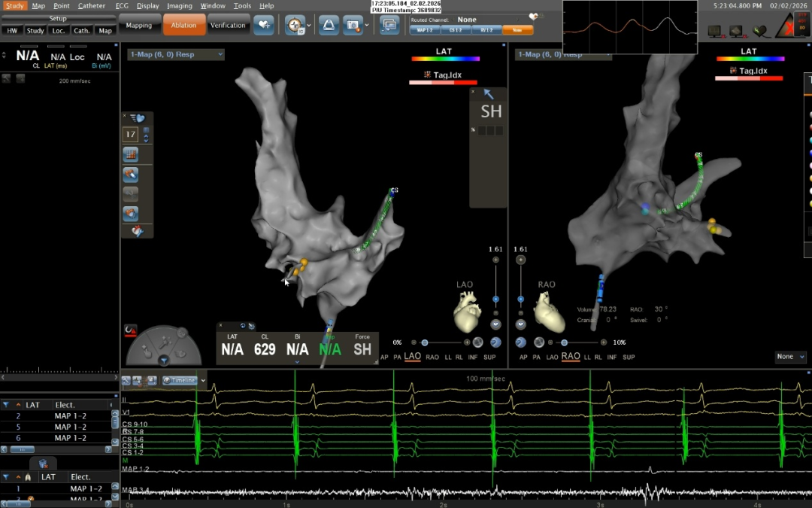Image resolution: width=812 pixels, height=508 pixels.
Task: Select MAP 1-2 routed channel toggle
Action: (425, 30)
